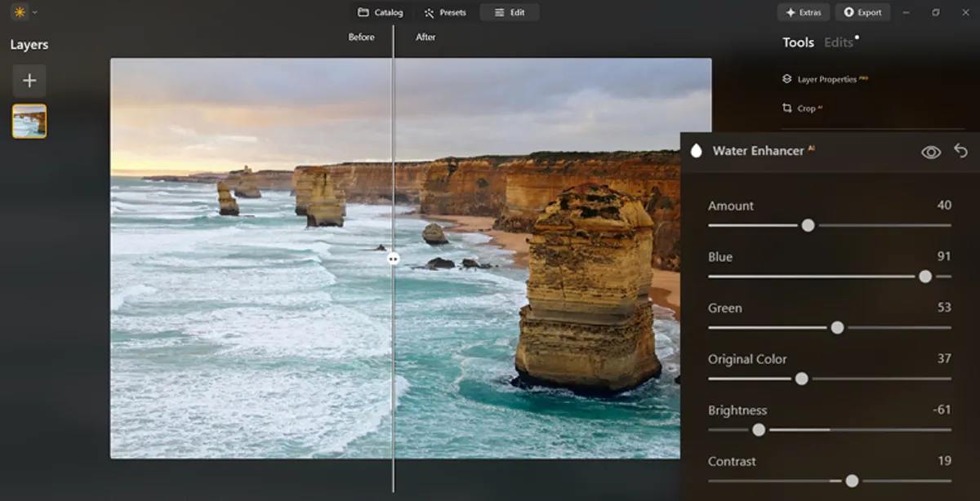Open the Presets browser
This screenshot has width=980, height=501.
tap(444, 11)
